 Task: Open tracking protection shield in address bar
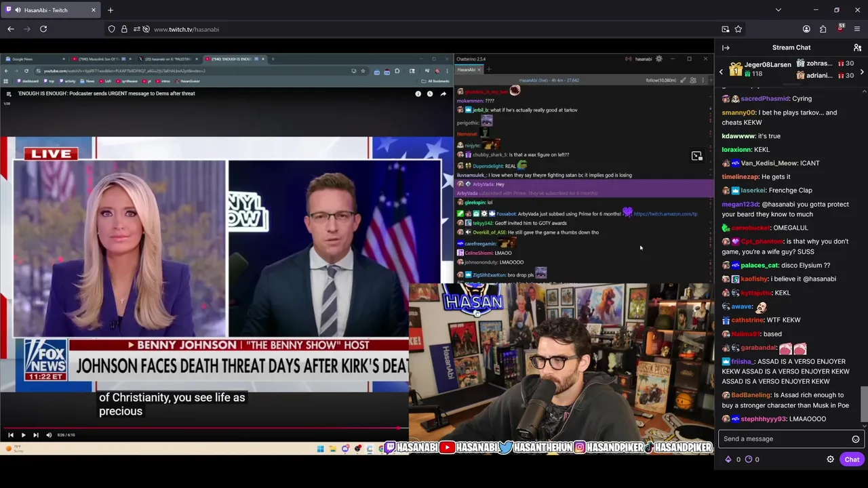(x=112, y=29)
